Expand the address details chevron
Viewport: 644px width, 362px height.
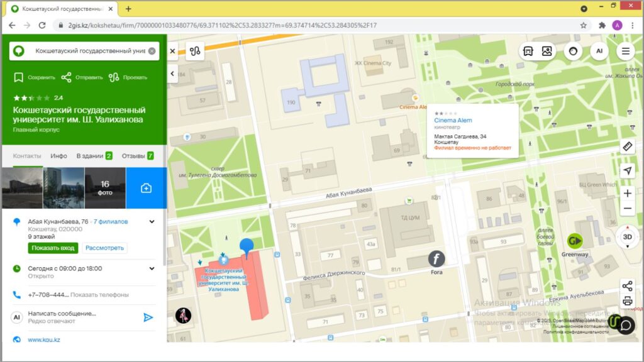coord(152,222)
